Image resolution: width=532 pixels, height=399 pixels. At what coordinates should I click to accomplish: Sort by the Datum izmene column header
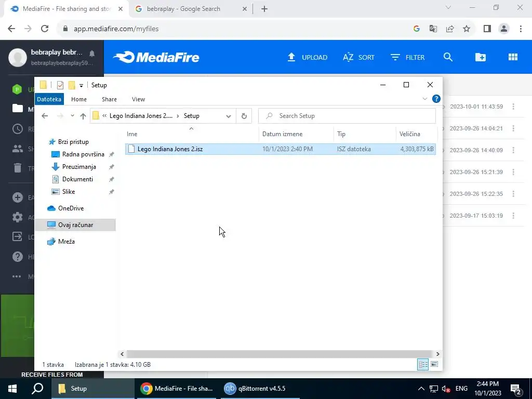(x=296, y=134)
